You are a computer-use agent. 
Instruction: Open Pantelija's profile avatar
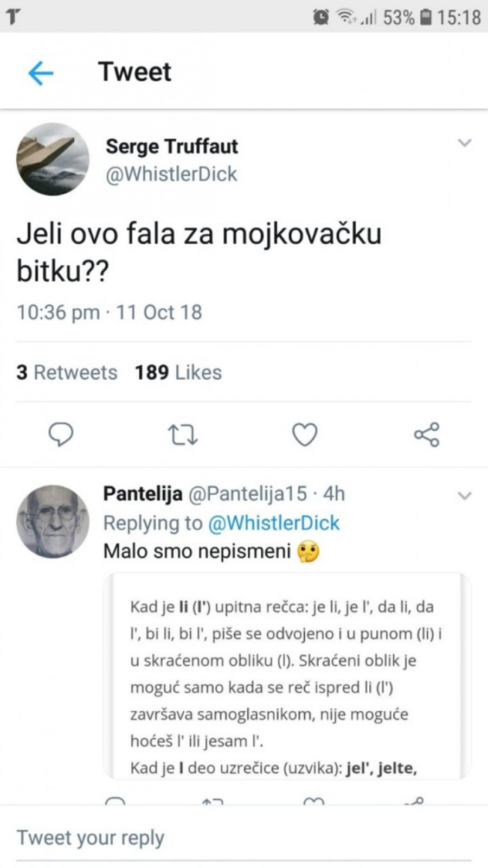(53, 521)
